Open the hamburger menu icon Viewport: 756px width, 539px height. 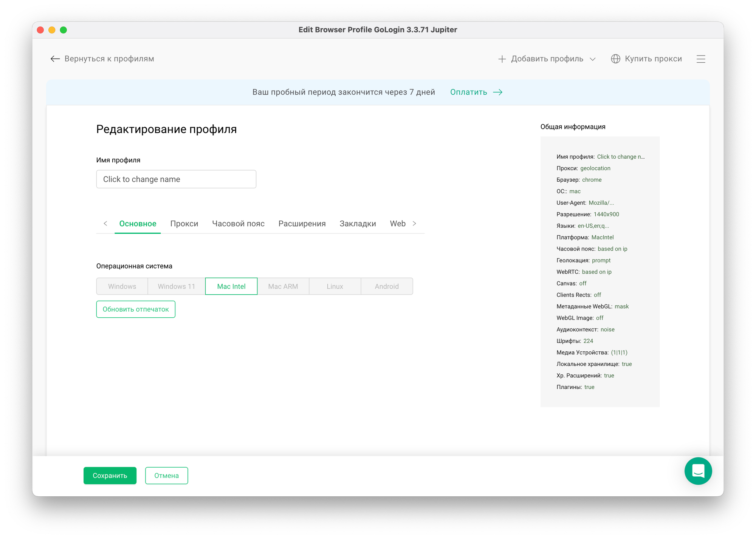click(701, 59)
